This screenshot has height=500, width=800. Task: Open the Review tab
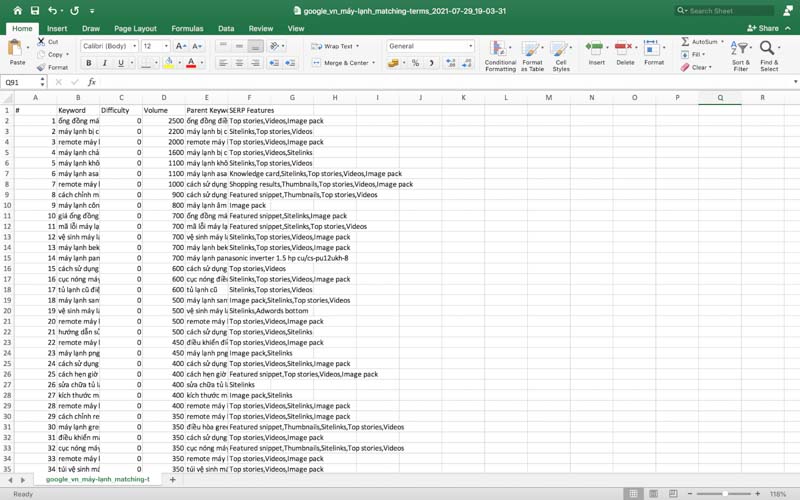pos(261,29)
